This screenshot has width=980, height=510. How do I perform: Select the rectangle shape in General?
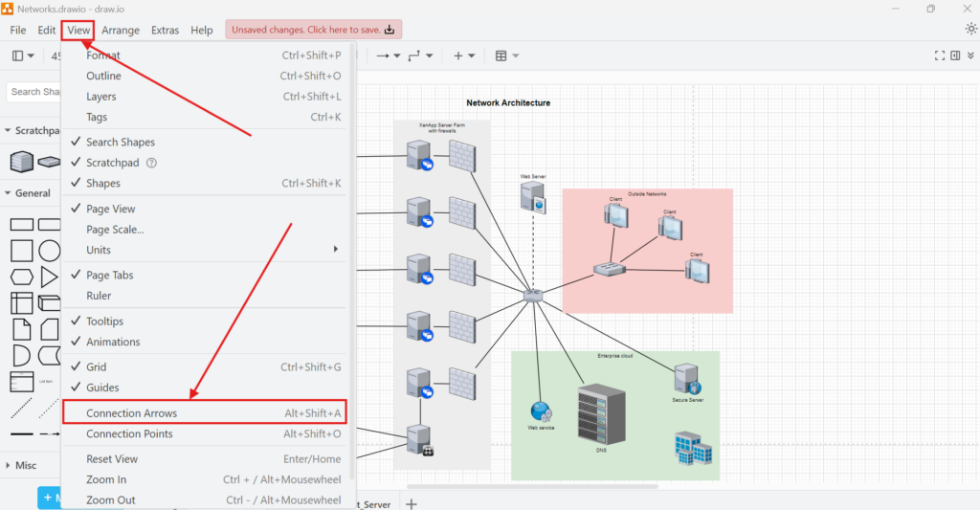pyautogui.click(x=21, y=226)
